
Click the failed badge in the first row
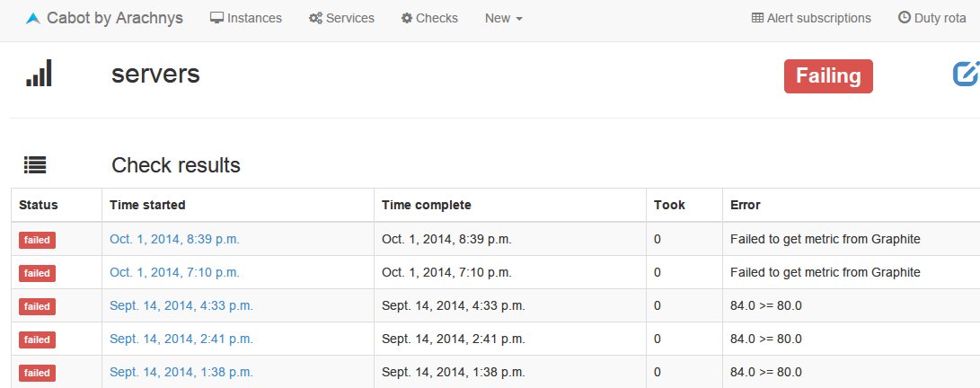[x=37, y=240]
